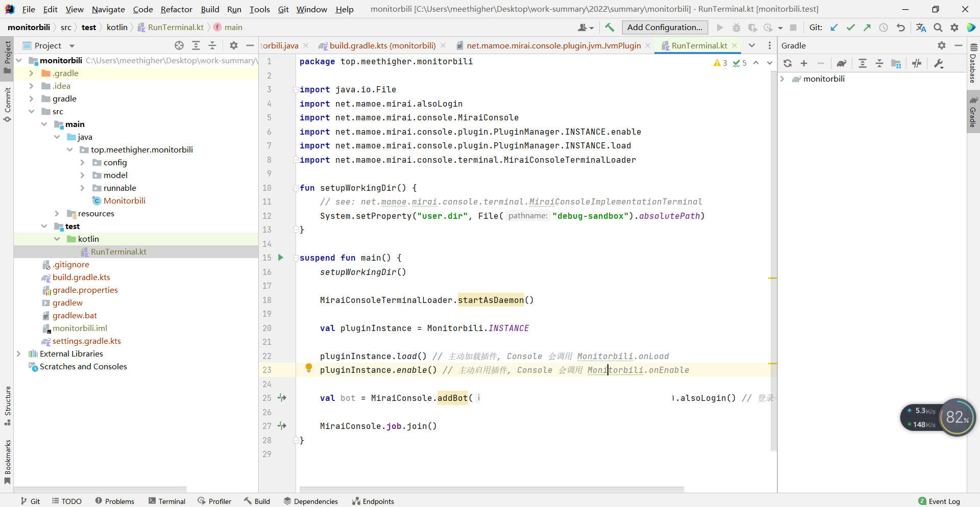Image resolution: width=980 pixels, height=507 pixels.
Task: Open the Gradle panel options gear
Action: [x=942, y=45]
